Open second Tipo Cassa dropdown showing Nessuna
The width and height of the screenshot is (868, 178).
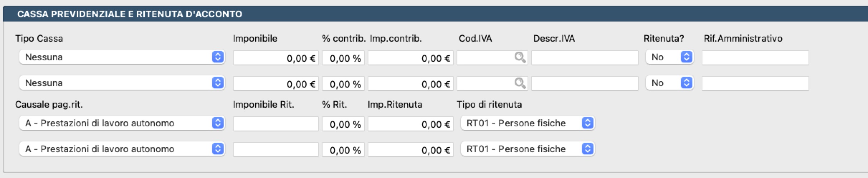coord(122,83)
